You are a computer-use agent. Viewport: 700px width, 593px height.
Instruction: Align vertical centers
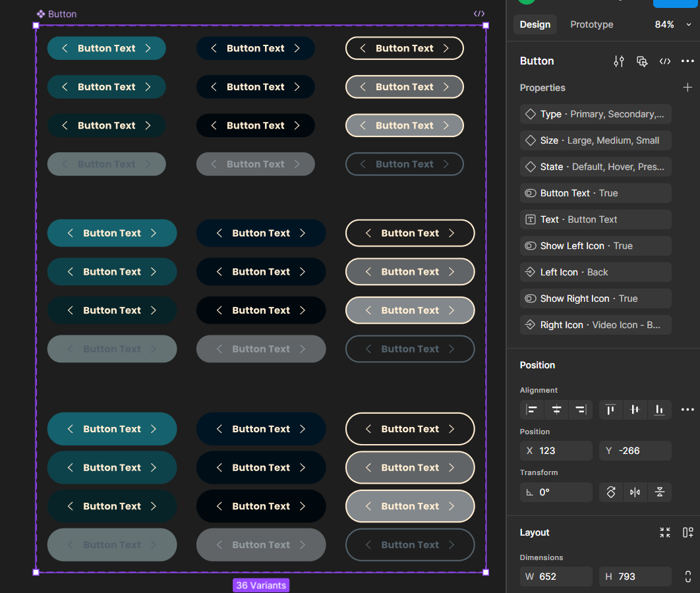635,410
